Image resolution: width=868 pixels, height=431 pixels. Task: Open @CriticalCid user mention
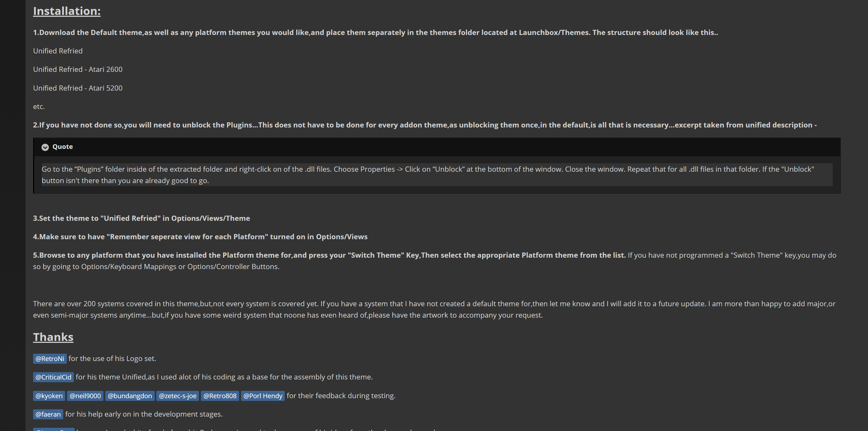click(x=53, y=377)
